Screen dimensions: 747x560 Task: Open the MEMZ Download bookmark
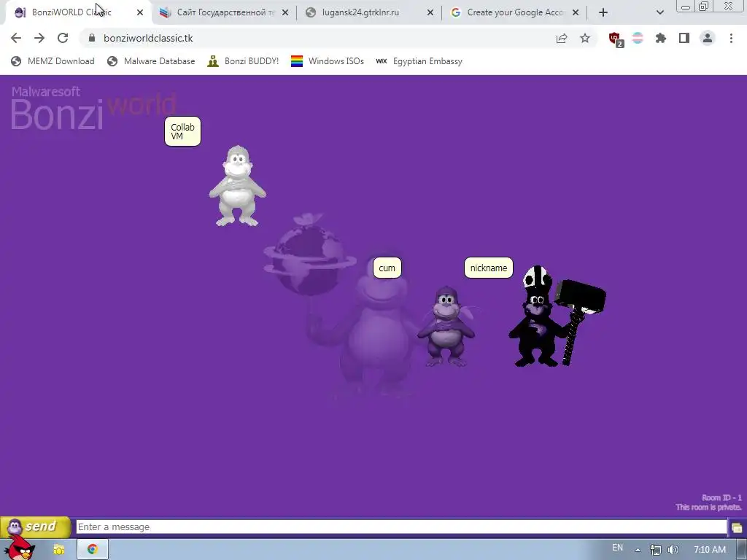(x=53, y=61)
